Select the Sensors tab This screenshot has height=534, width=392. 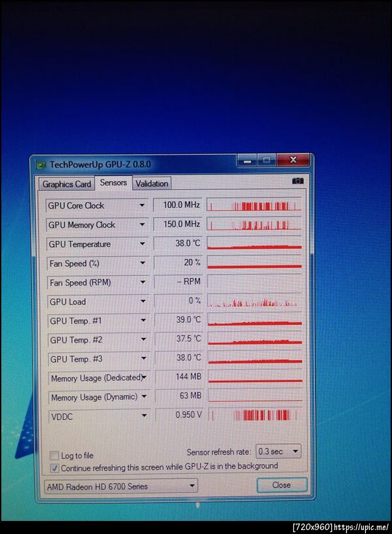click(x=113, y=182)
